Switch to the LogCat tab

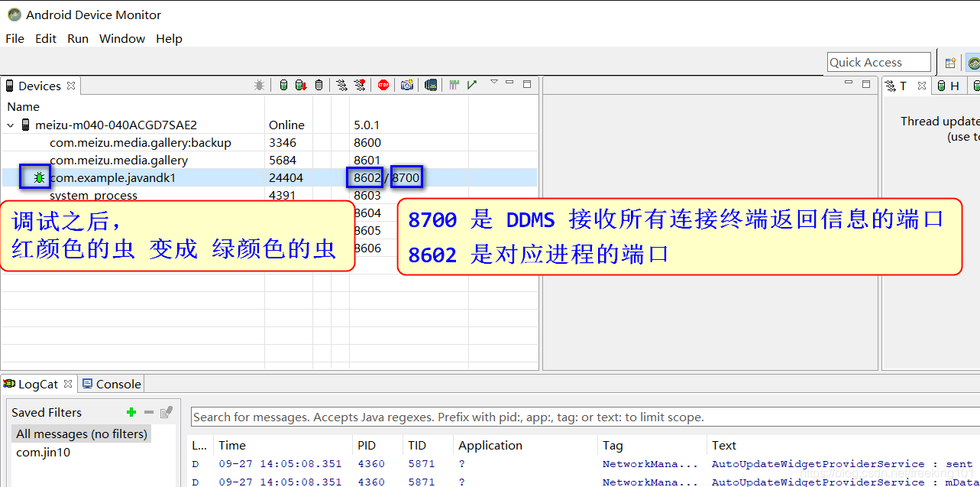tap(37, 384)
